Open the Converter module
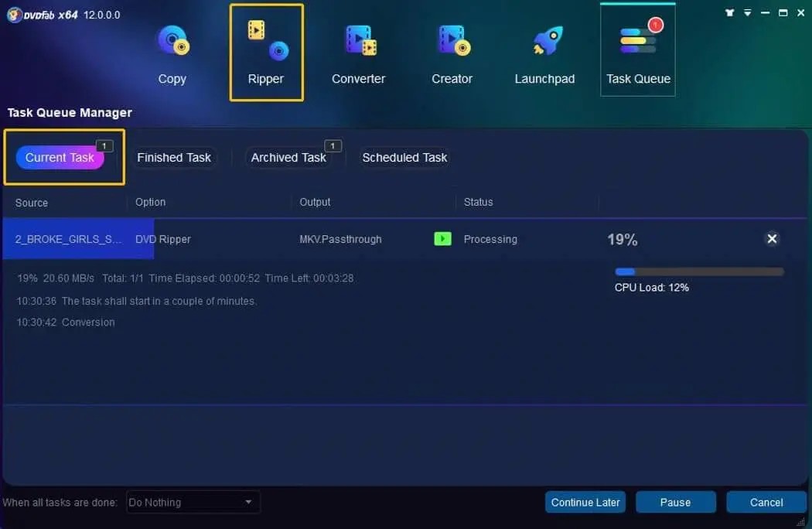812x529 pixels. coord(358,50)
